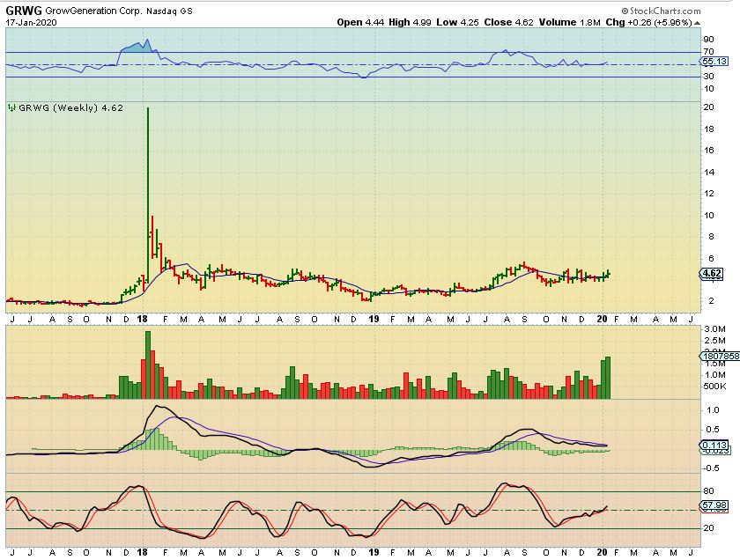Click year marker 19 below the price chart
This screenshot has width=740, height=560.
(374, 320)
